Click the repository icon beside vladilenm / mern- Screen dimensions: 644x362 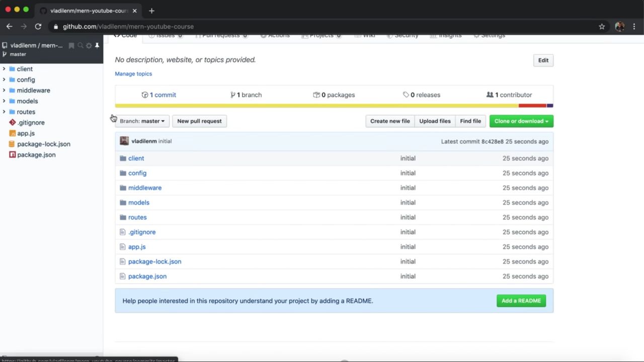[5, 45]
